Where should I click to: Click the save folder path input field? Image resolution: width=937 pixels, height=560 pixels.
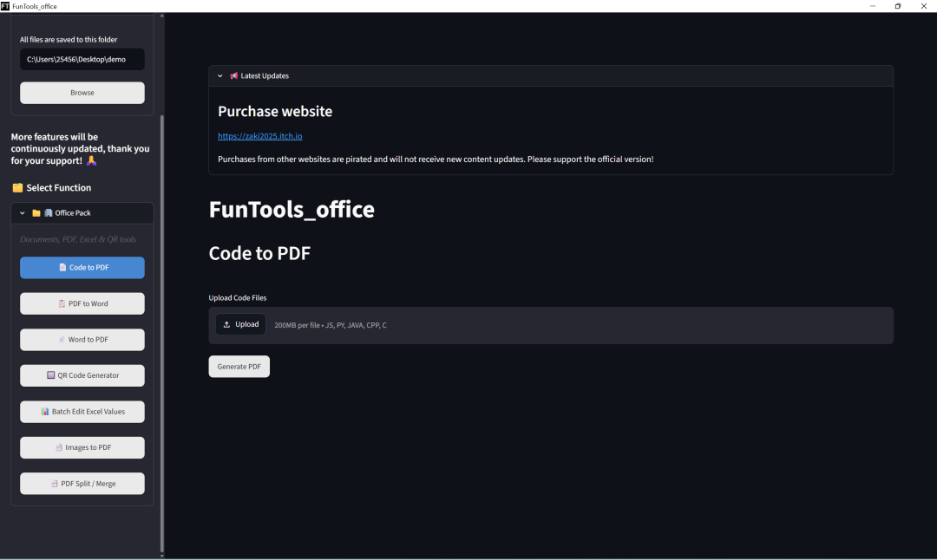point(82,59)
